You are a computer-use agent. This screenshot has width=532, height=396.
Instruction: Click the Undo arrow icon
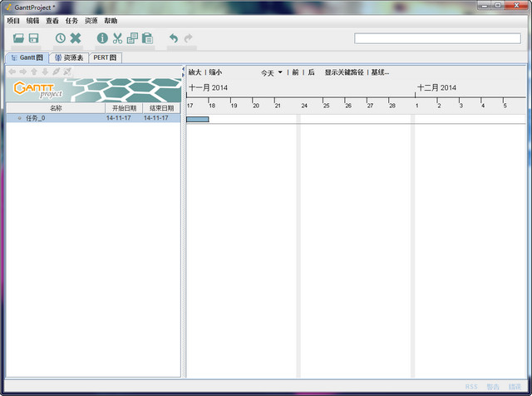pos(174,38)
